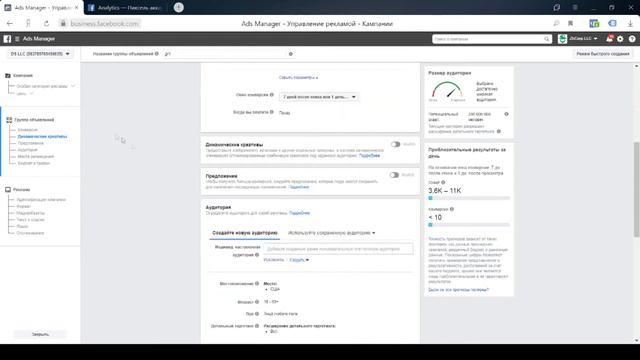Image resolution: width=640 pixels, height=360 pixels.
Task: Click the quick creation mode button
Action: pos(602,53)
